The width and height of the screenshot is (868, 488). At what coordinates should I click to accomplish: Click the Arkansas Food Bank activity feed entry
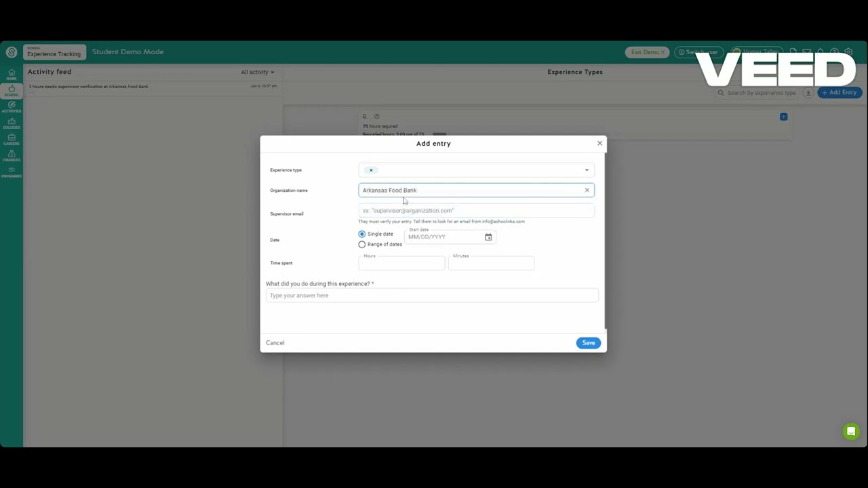pos(153,87)
